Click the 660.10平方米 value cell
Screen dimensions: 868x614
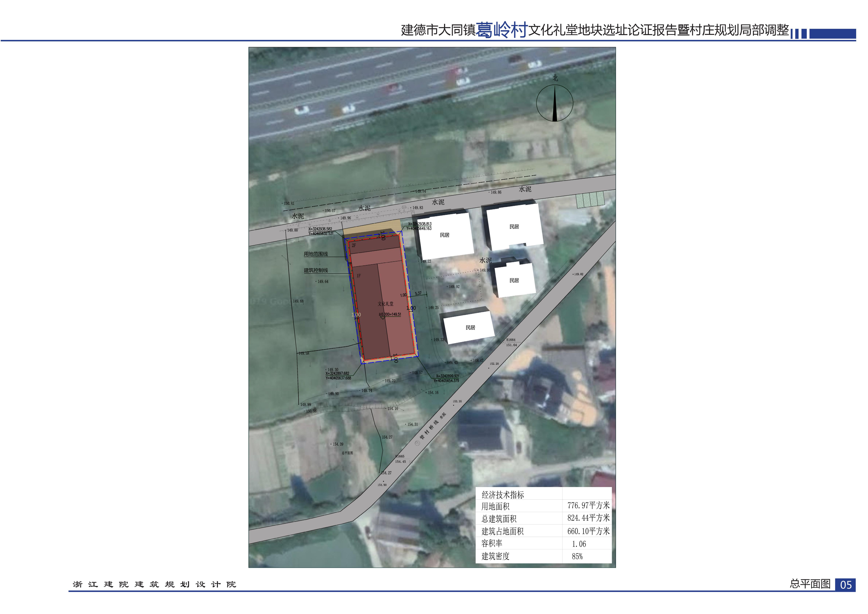[x=588, y=531]
